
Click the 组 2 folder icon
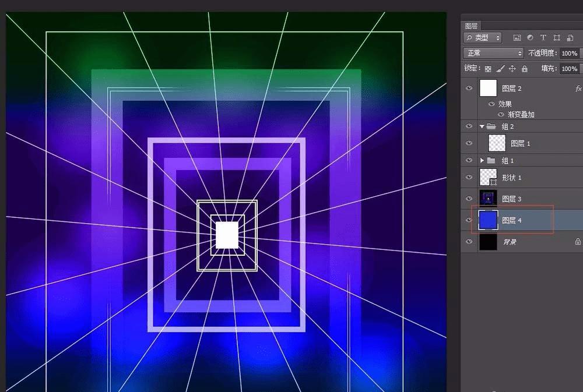(x=491, y=126)
